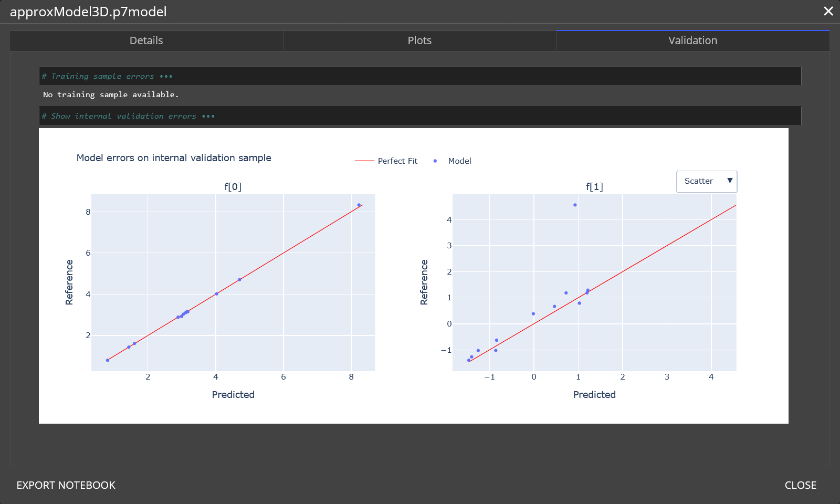Click the Reference axis label of f[1] plot
Screen dimensions: 840x504
tap(424, 282)
